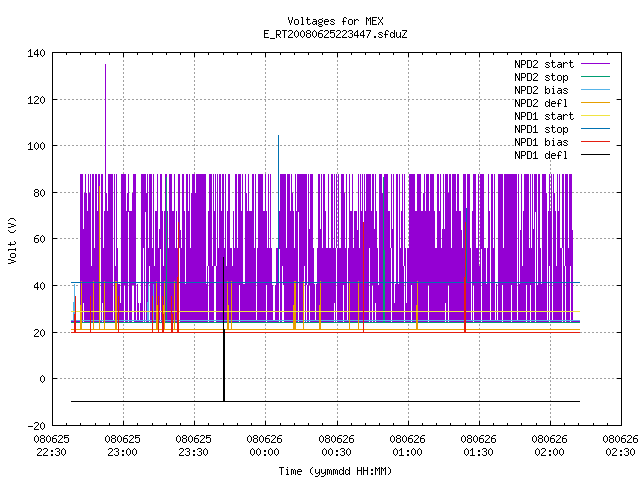The height and width of the screenshot is (480, 640).
Task: Click the orange NPD2 defl legend line
Action: tap(596, 102)
